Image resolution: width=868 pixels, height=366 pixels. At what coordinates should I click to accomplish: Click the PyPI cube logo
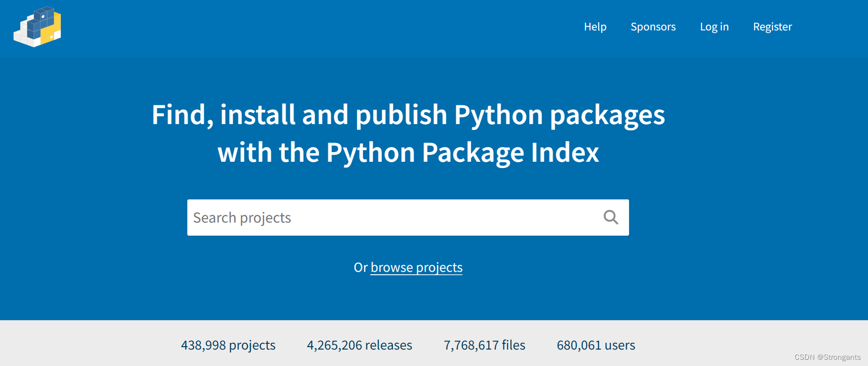pos(38,27)
